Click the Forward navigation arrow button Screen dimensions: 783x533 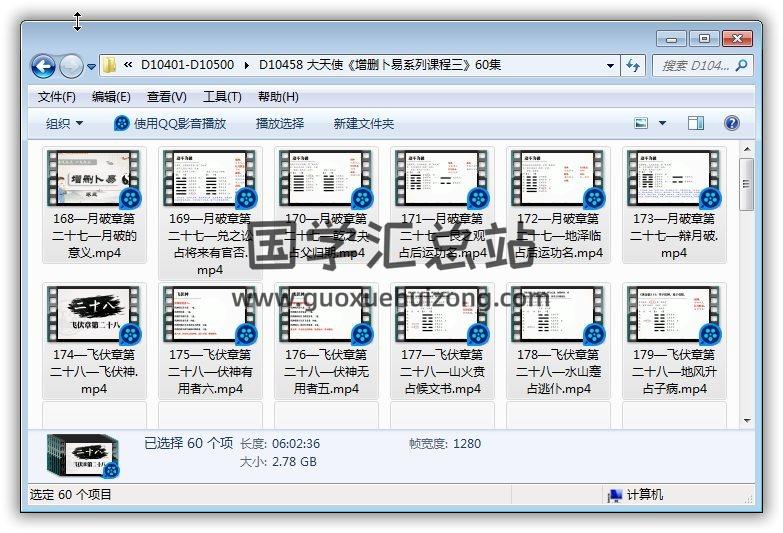point(71,67)
